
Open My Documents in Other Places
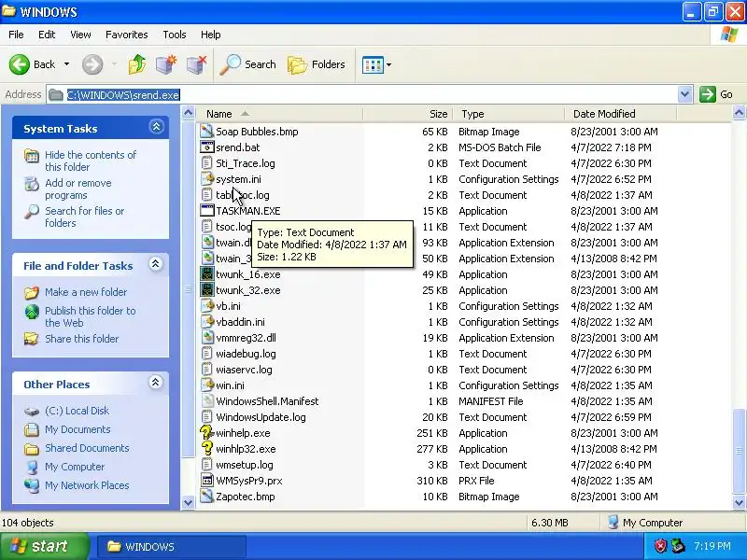pos(78,429)
